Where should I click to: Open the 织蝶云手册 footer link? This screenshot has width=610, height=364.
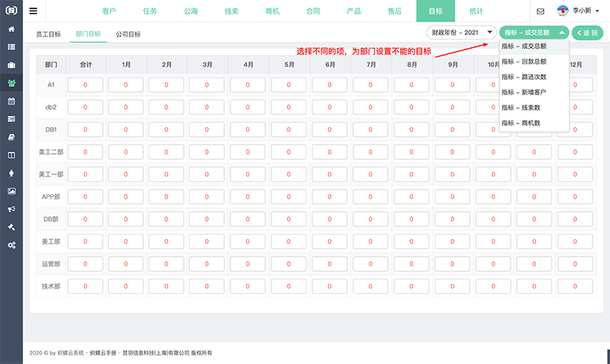tap(103, 353)
